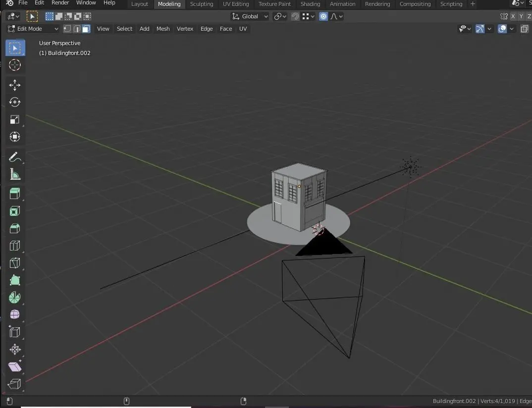The image size is (532, 408).
Task: Switch to the Layout workspace tab
Action: click(140, 4)
